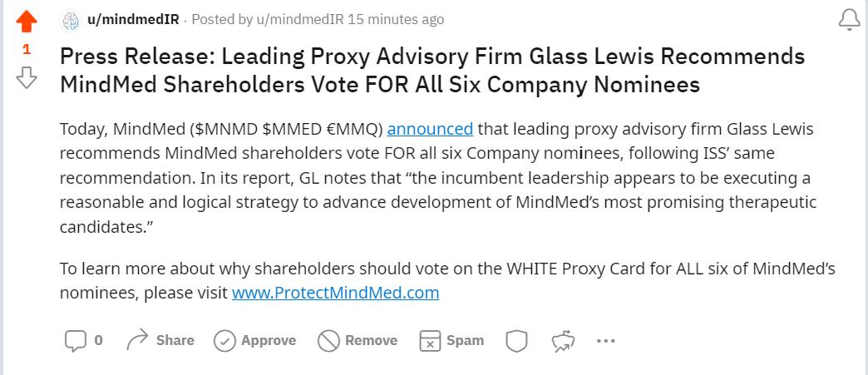The width and height of the screenshot is (868, 375).
Task: Expand the three-dot more options menu
Action: 605,340
